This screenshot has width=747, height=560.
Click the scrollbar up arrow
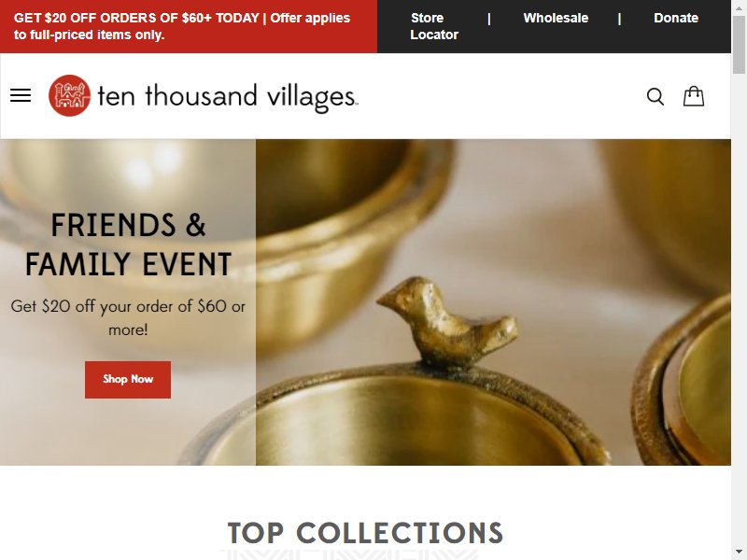739,7
